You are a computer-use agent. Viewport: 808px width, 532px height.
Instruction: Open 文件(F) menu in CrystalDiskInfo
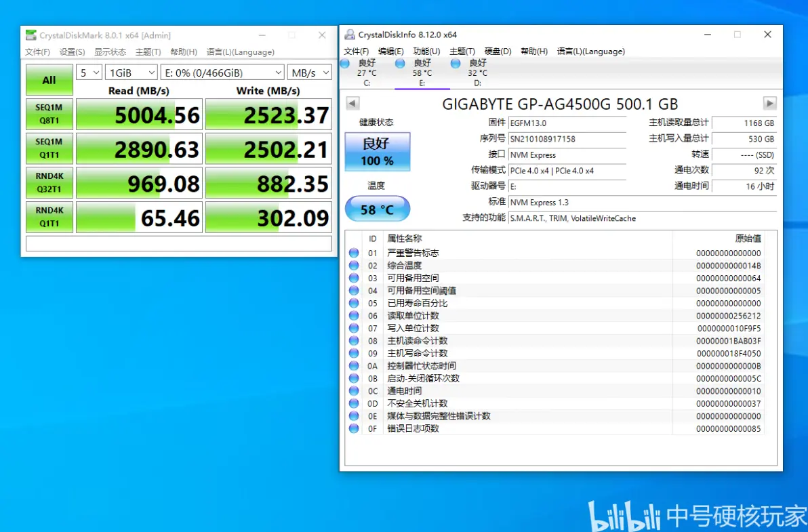point(356,52)
